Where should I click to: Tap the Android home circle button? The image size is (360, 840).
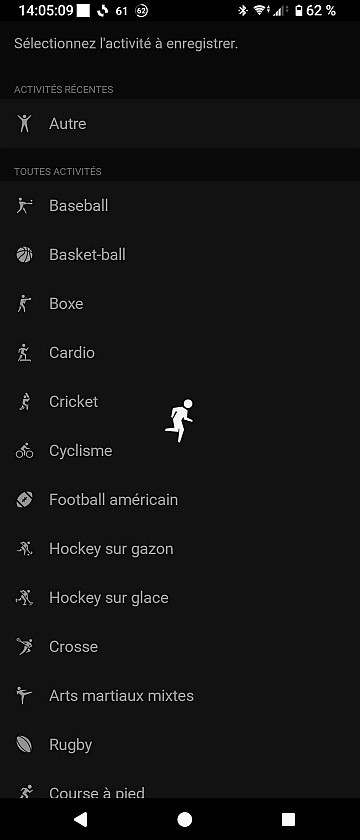coord(184,819)
